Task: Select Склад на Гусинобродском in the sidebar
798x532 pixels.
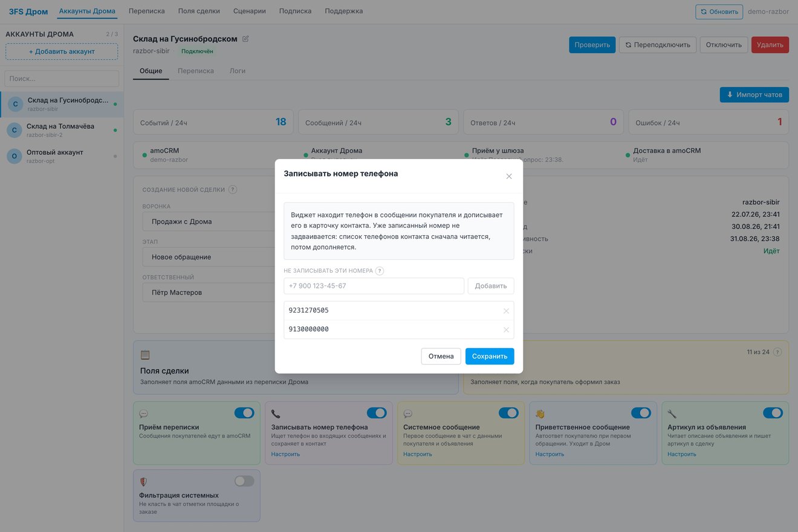Action: pos(62,104)
